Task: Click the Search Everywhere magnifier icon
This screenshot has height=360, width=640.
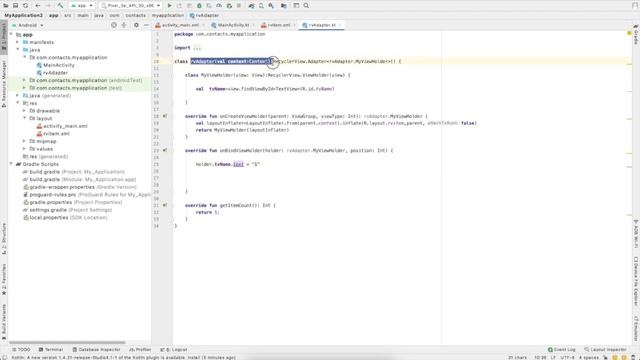Action: 306,6
